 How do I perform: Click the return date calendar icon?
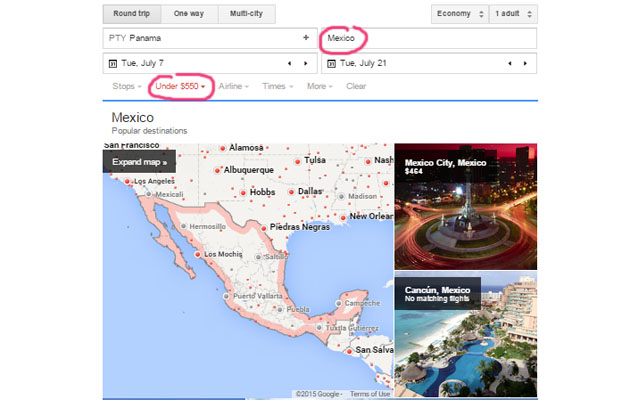coord(331,63)
